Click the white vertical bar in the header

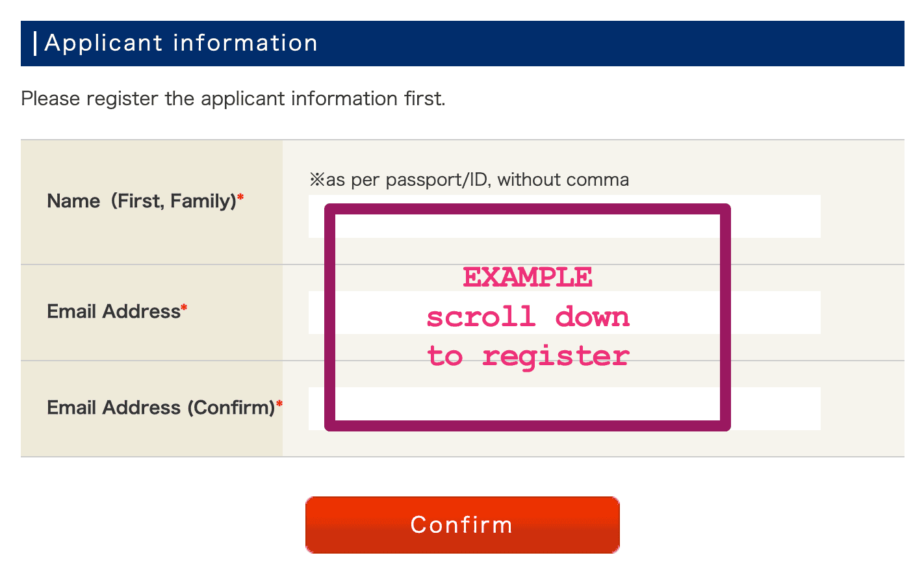click(35, 44)
